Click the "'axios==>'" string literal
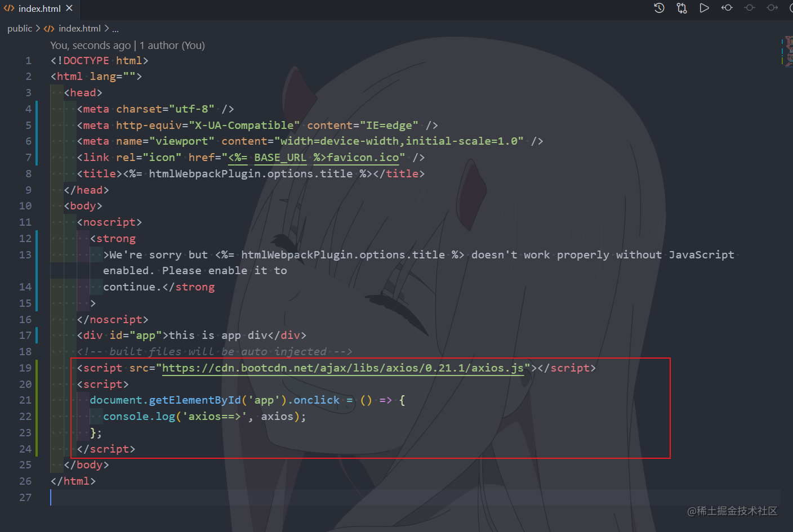 (215, 416)
